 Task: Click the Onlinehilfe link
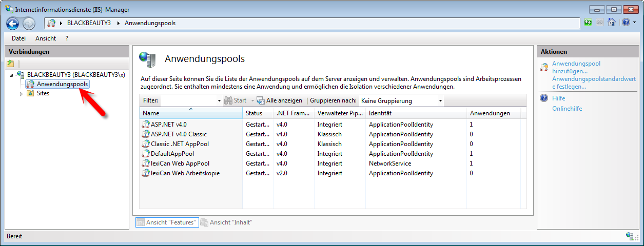(567, 109)
